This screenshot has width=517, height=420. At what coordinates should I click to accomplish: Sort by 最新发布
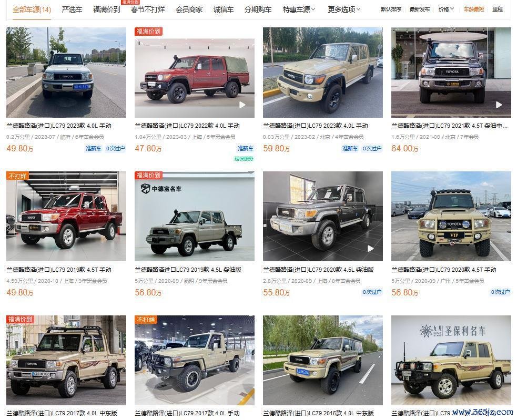click(420, 9)
